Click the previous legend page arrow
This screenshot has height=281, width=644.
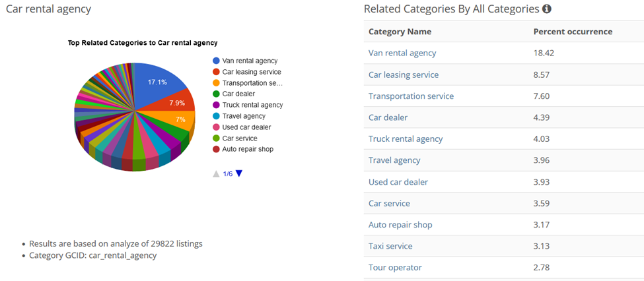pyautogui.click(x=215, y=173)
